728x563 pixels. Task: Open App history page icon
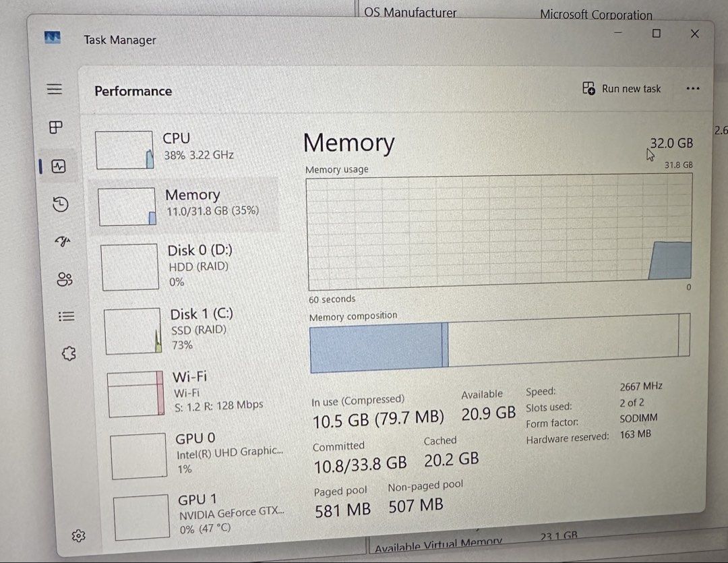tap(61, 204)
